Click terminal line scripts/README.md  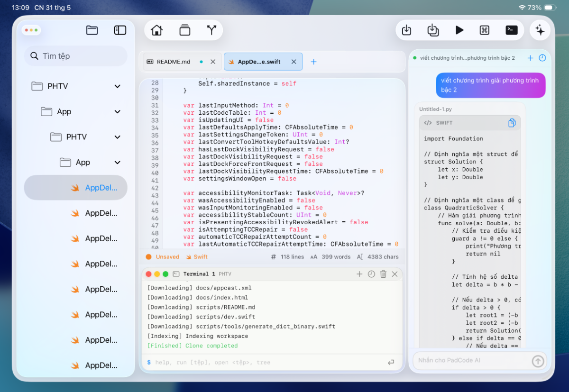click(201, 307)
